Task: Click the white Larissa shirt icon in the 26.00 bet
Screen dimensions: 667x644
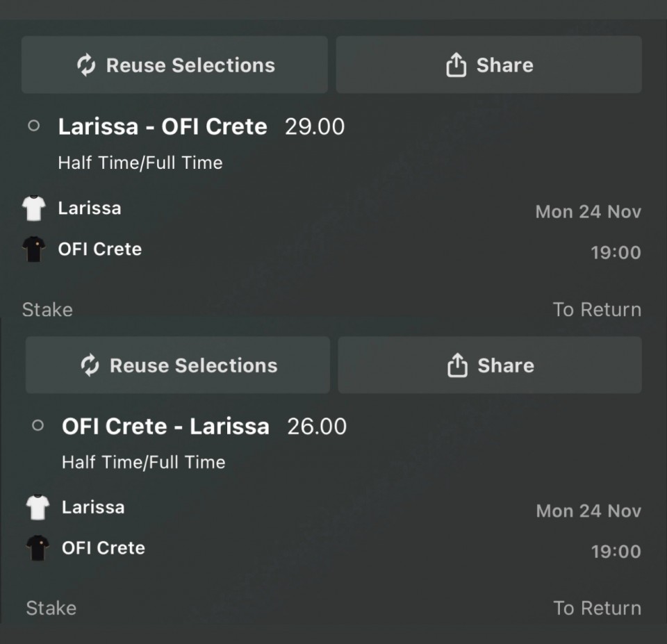Action: point(38,507)
